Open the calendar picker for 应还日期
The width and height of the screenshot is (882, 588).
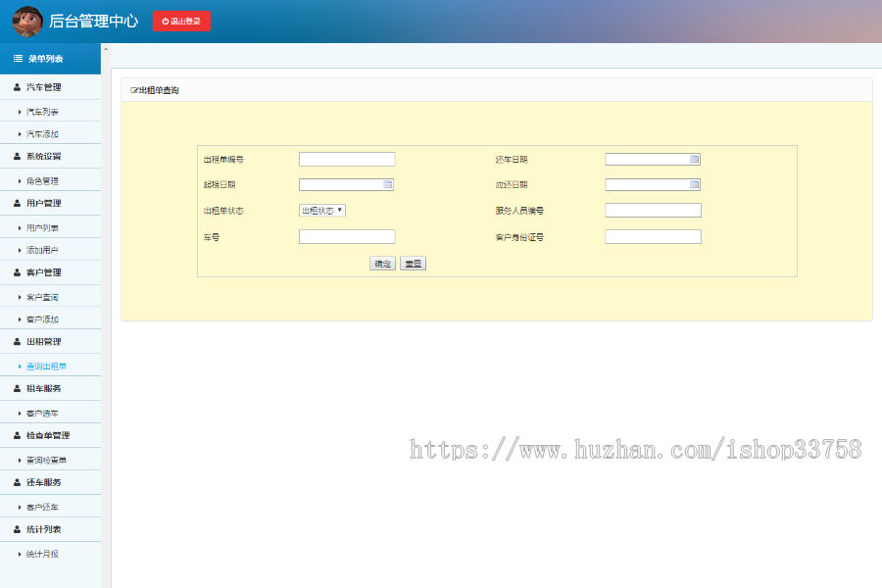pyautogui.click(x=694, y=183)
